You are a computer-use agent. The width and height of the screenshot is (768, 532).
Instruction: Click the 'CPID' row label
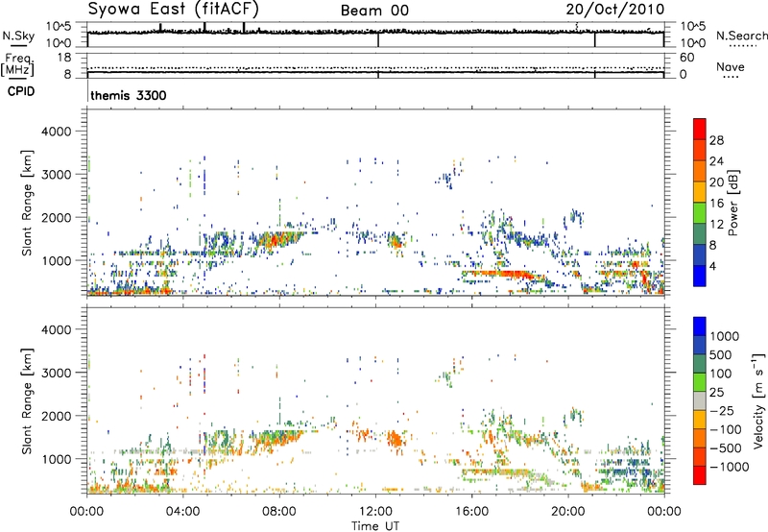click(x=21, y=91)
